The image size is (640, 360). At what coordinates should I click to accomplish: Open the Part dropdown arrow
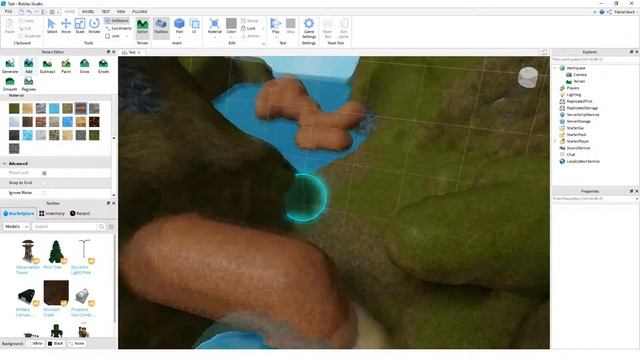click(x=179, y=37)
